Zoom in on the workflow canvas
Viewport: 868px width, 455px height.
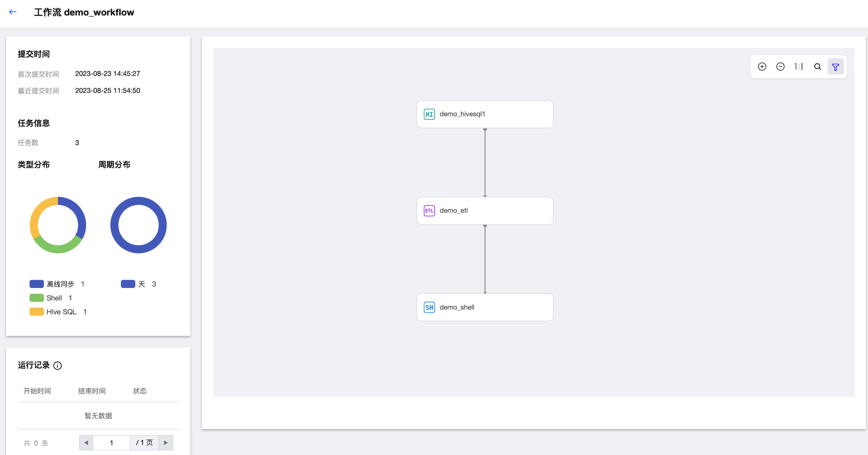click(762, 67)
